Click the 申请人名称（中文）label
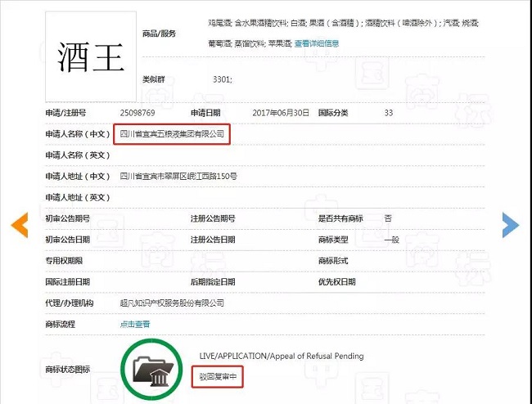The image size is (532, 404). tap(78, 134)
